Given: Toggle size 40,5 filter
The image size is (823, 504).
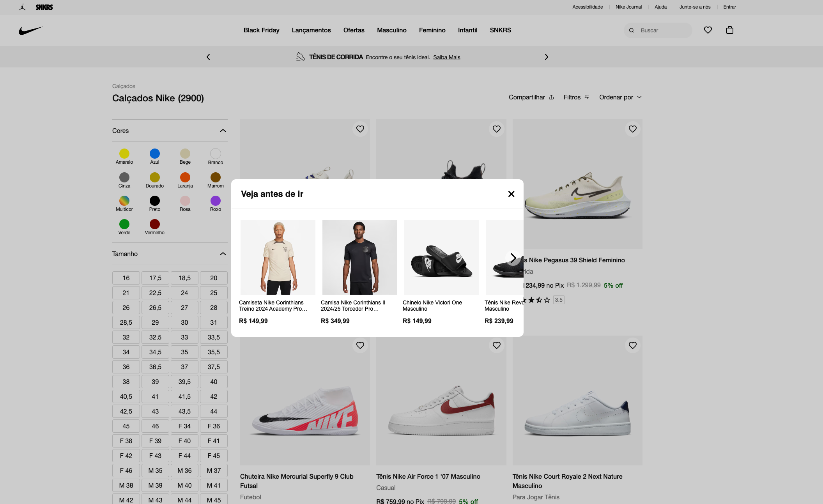Looking at the screenshot, I should click(126, 396).
